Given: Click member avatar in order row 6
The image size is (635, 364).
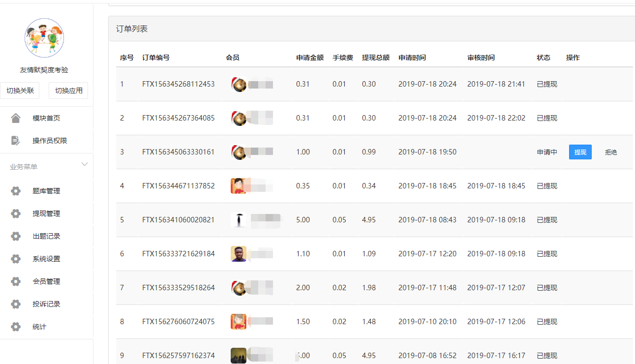Looking at the screenshot, I should [239, 254].
